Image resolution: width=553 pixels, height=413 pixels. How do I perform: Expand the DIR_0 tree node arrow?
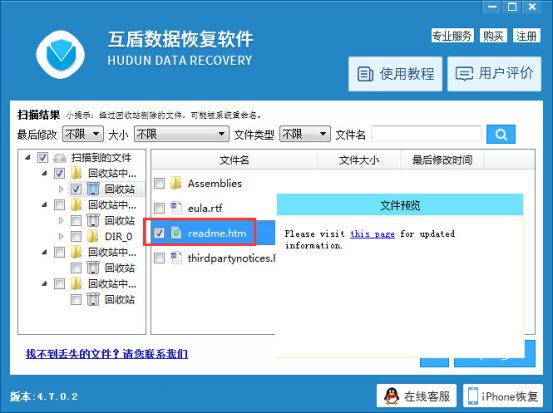click(61, 236)
